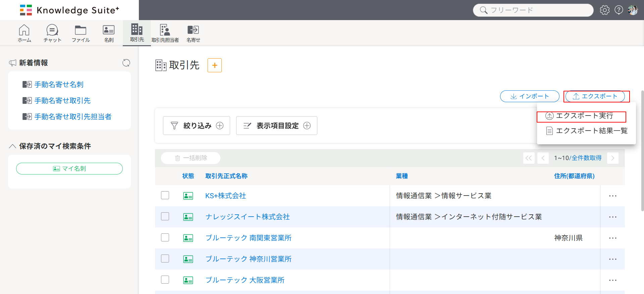The height and width of the screenshot is (294, 644).
Task: Open the チャット chat icon
Action: [52, 33]
